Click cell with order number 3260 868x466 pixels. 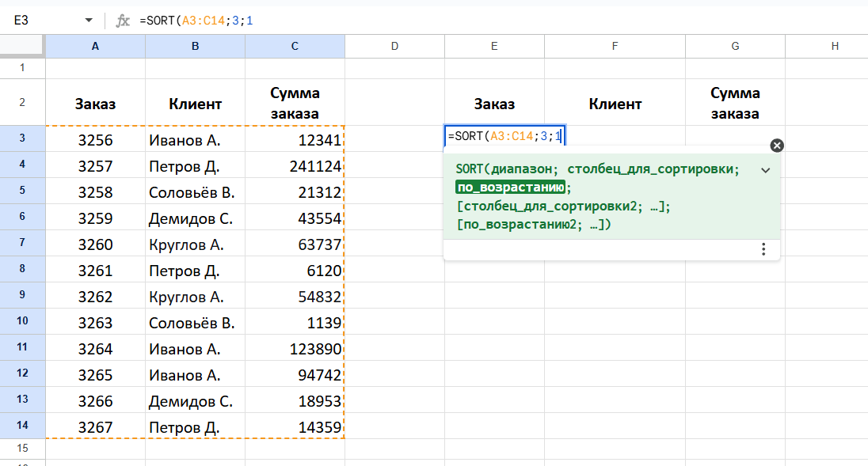click(x=95, y=244)
